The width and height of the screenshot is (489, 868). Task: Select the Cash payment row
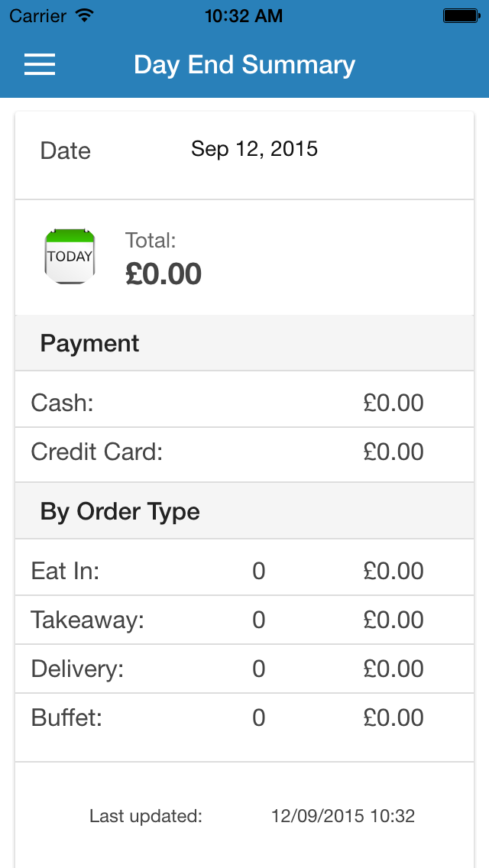tap(244, 403)
